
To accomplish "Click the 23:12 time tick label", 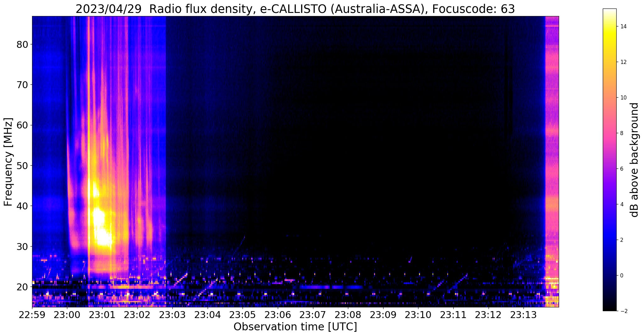I will click(488, 315).
